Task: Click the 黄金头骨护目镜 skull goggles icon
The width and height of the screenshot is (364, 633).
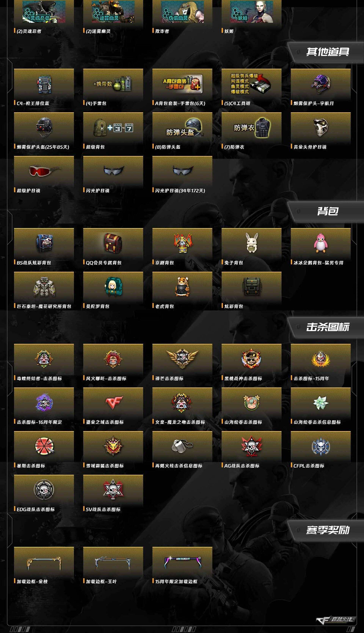Action: 321,127
